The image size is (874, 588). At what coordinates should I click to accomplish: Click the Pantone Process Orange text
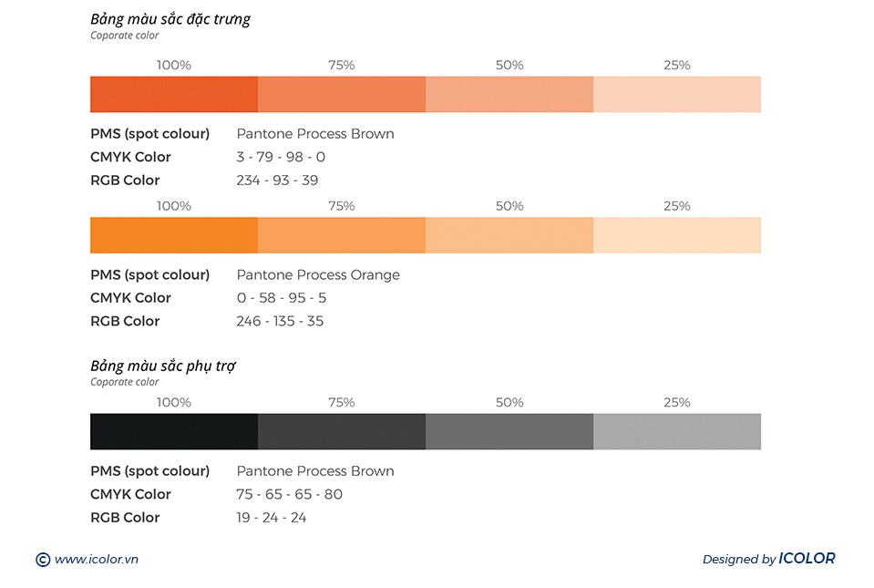[318, 275]
